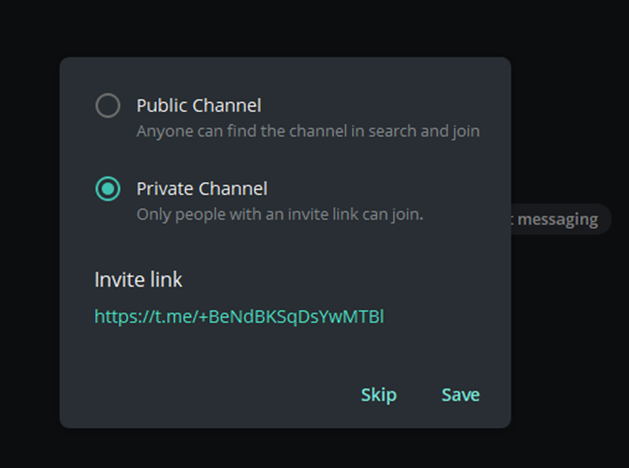629x468 pixels.
Task: Click the "Public Channel" label text
Action: (198, 105)
